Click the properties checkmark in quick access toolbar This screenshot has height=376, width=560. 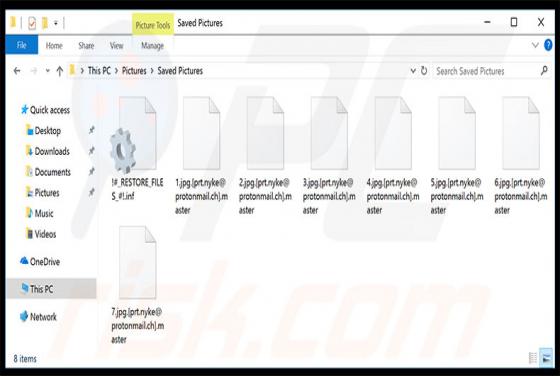pyautogui.click(x=32, y=24)
